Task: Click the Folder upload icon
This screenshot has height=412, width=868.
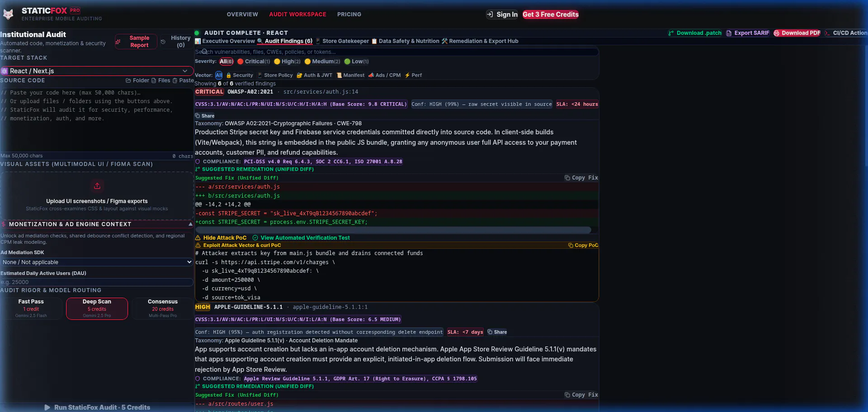Action: pos(128,81)
